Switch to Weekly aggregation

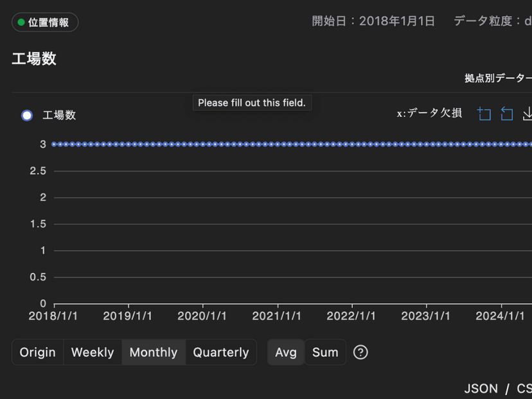coord(93,352)
